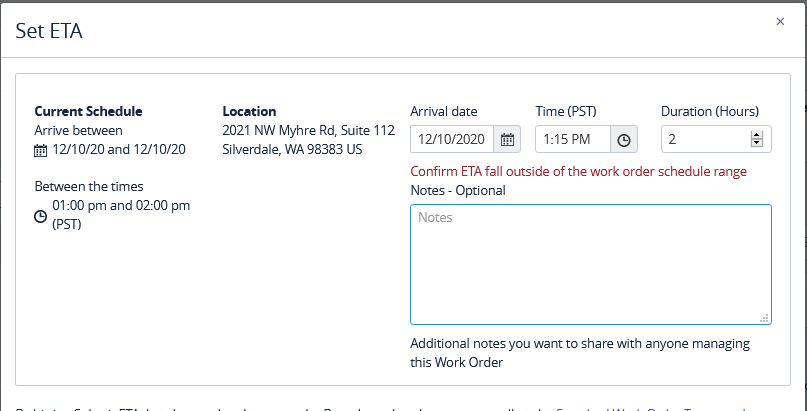The height and width of the screenshot is (411, 807).
Task: Click the Set ETA dialog title
Action: tap(49, 31)
